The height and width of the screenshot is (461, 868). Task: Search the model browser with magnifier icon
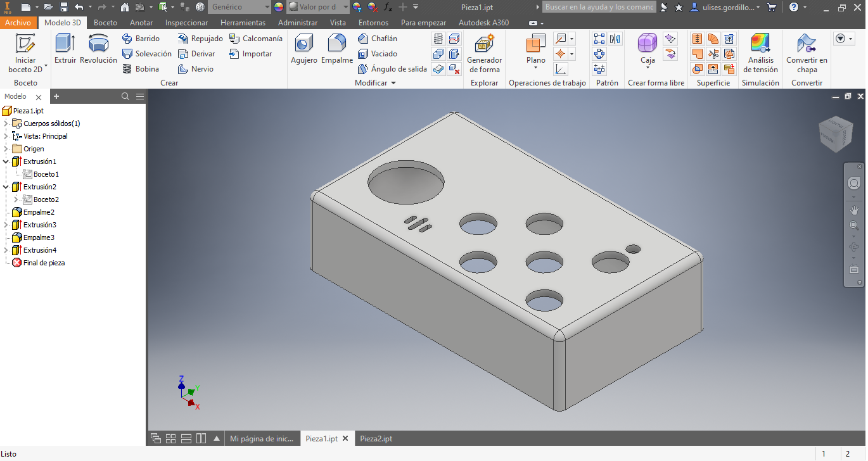pos(125,96)
